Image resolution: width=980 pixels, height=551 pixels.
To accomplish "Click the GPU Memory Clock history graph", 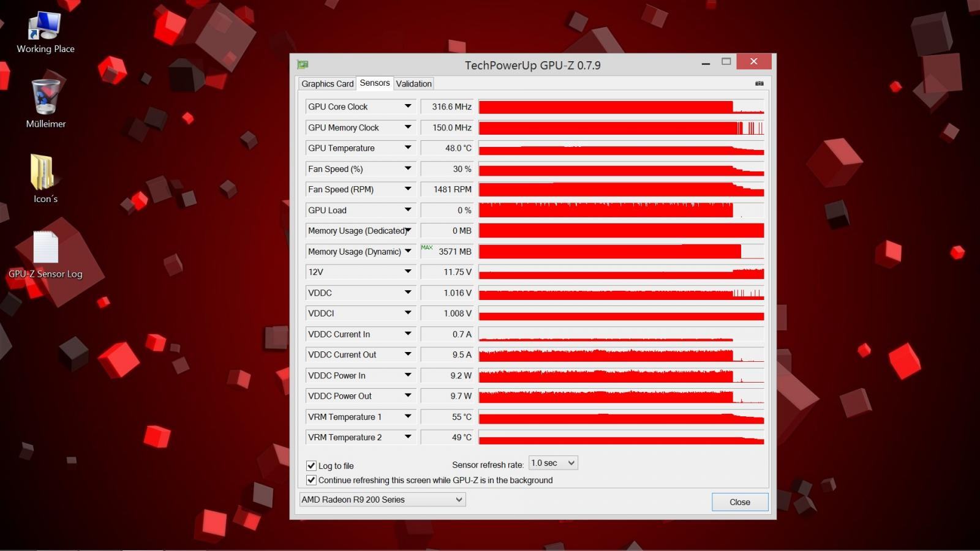I will [x=621, y=127].
